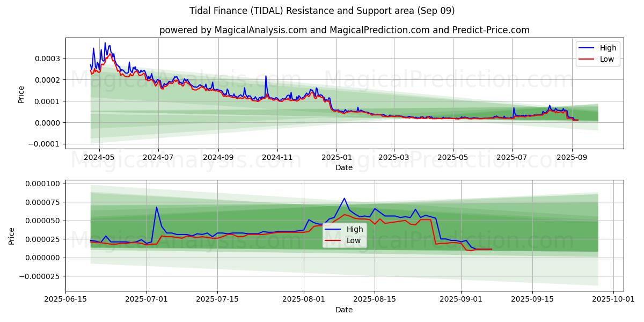Click the '2025-10-01' x-axis label in the bottom chart

(x=613, y=299)
